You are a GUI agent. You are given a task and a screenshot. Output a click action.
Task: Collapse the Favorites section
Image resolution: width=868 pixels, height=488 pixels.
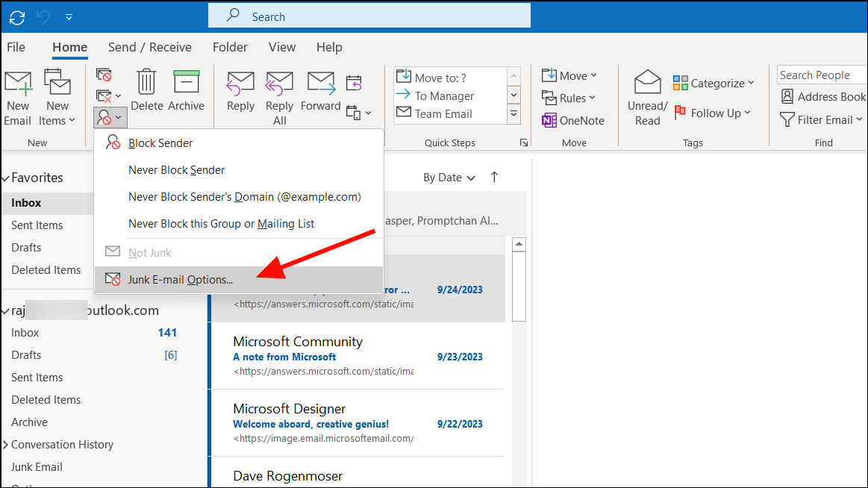click(5, 178)
